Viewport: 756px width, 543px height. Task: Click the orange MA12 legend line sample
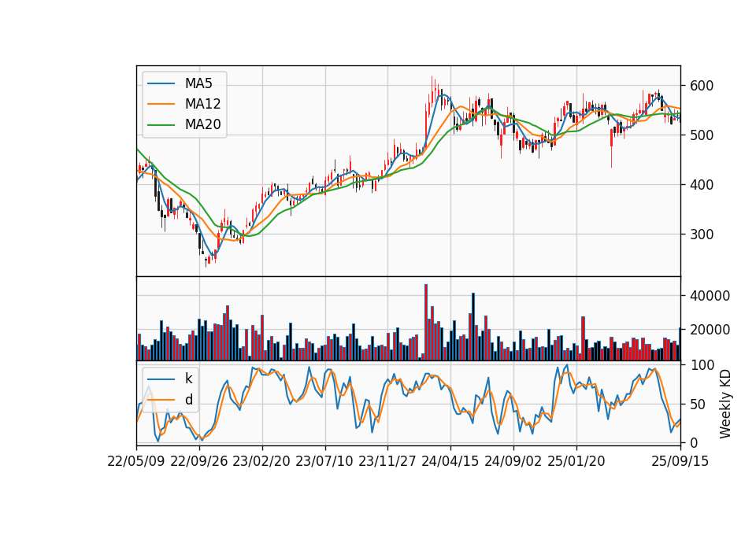[161, 104]
